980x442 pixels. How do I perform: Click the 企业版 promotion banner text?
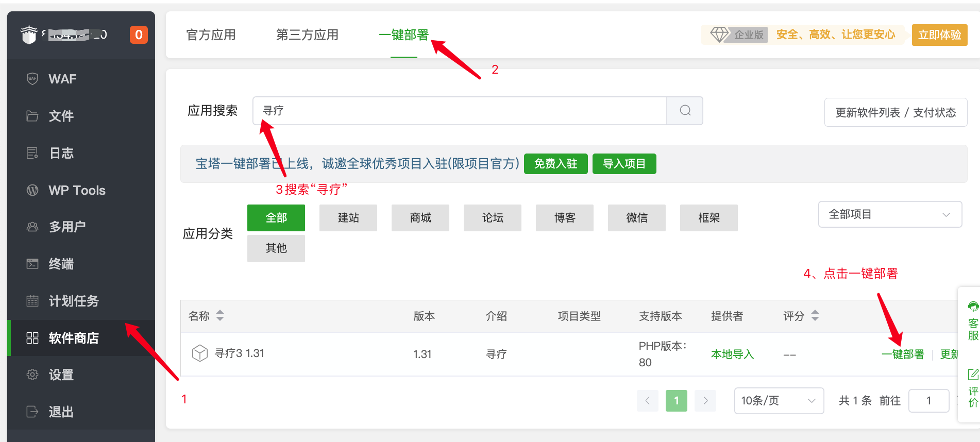tap(836, 35)
